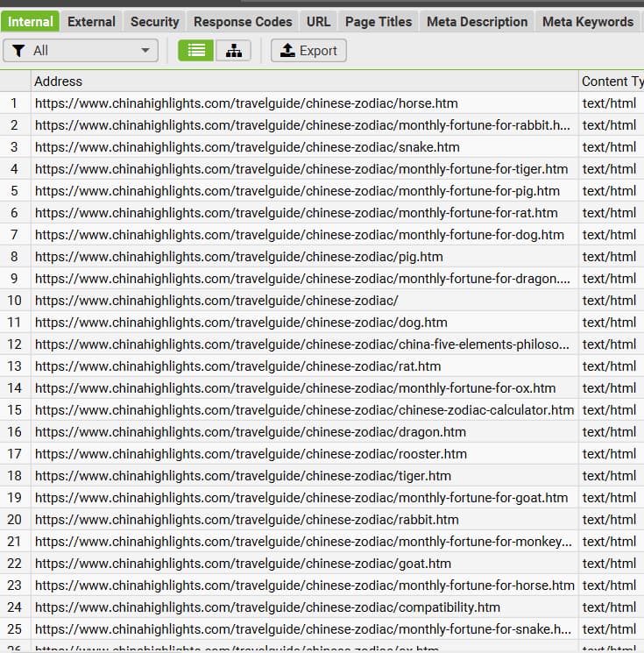Click row number 1 cell
Viewport: 644px width, 653px height.
click(x=15, y=103)
